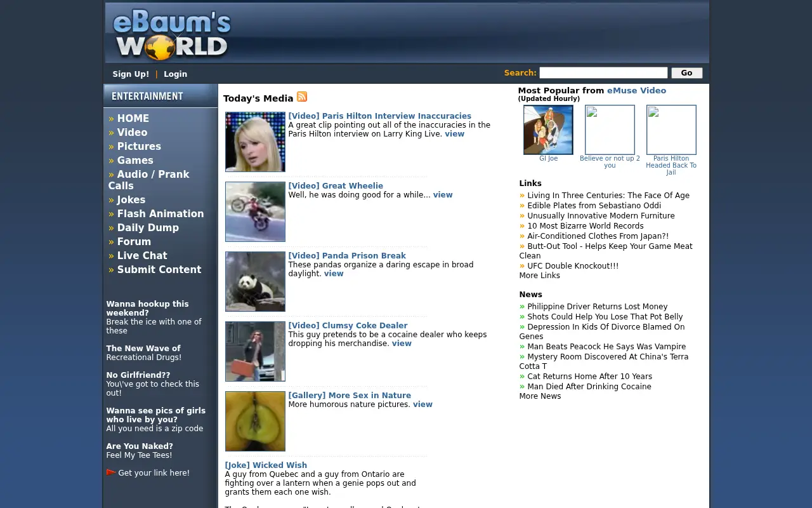Open Live Chat in the sidebar
Viewport: 812px width, 508px height.
click(142, 256)
